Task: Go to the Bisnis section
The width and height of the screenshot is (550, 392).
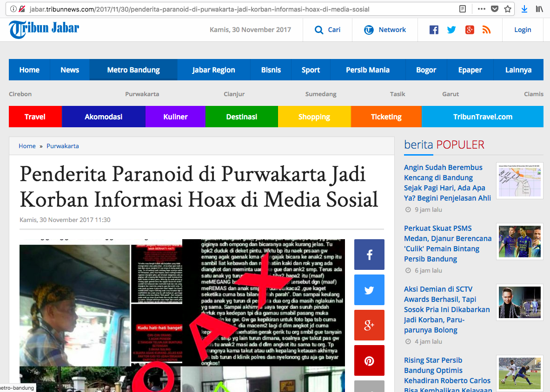Action: click(271, 70)
